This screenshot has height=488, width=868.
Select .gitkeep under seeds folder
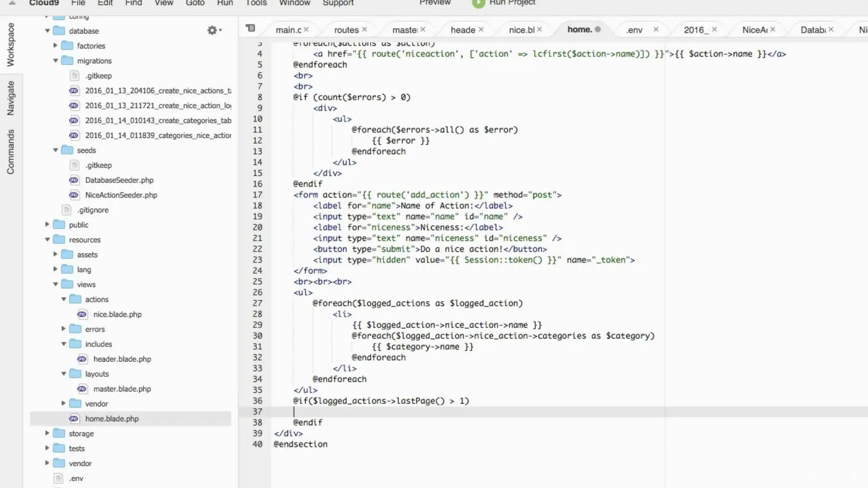pos(98,165)
